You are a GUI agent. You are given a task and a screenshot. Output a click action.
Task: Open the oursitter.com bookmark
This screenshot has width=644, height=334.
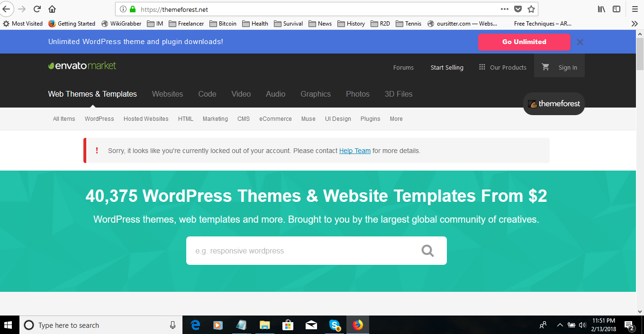coord(462,23)
